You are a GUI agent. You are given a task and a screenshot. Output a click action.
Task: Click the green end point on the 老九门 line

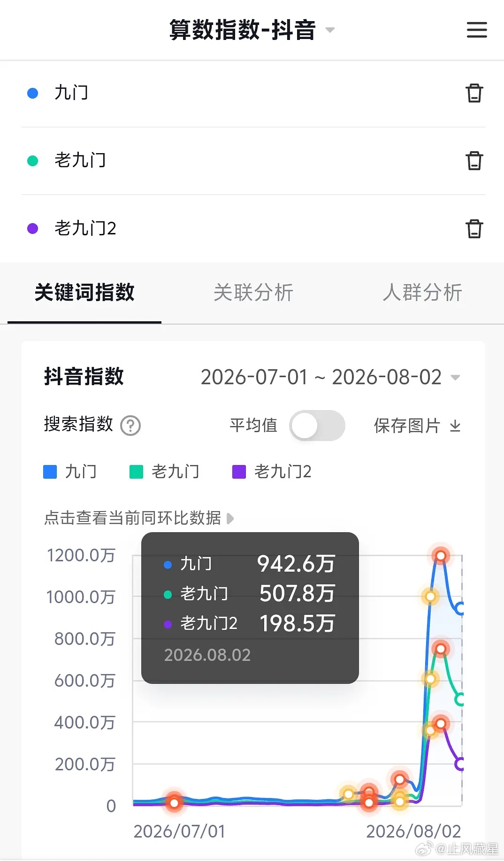pyautogui.click(x=460, y=699)
